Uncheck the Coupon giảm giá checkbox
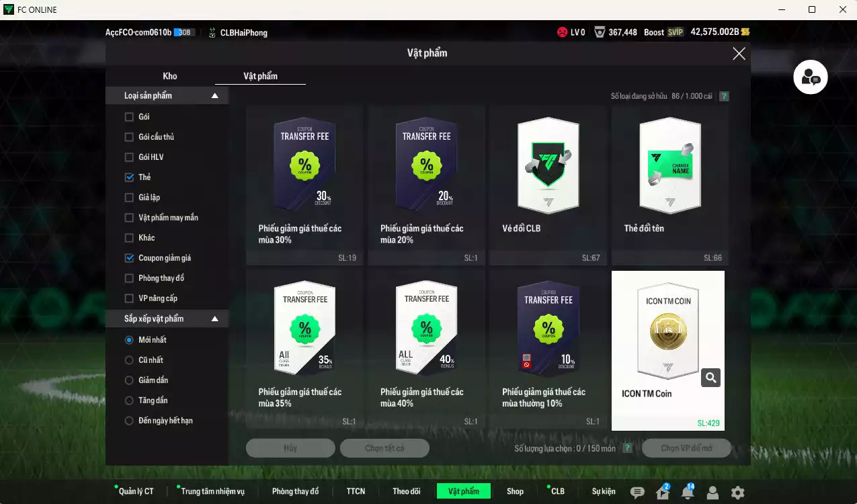 coord(129,258)
